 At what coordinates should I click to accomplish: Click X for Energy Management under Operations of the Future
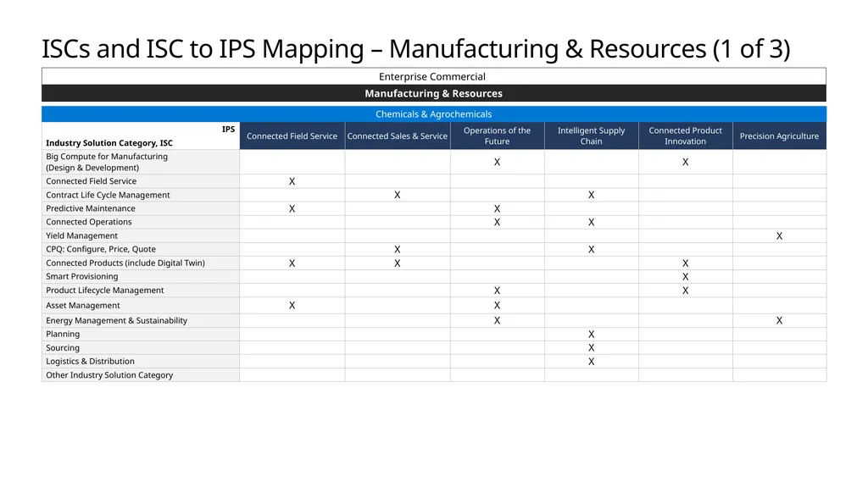click(x=497, y=320)
